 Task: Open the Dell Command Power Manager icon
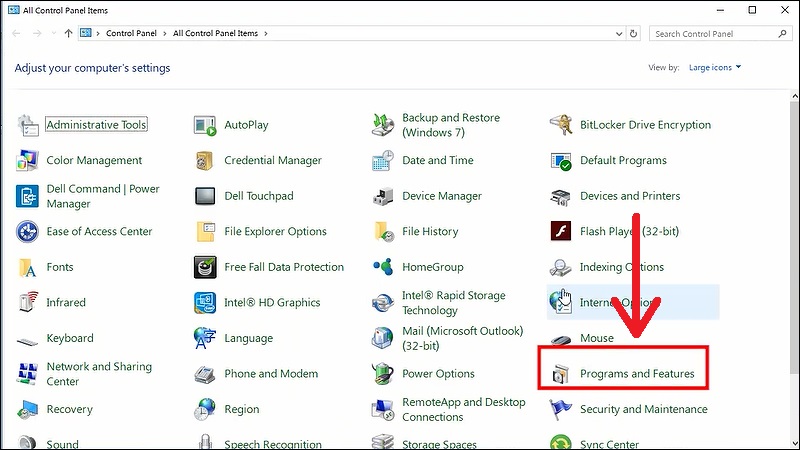(x=28, y=196)
